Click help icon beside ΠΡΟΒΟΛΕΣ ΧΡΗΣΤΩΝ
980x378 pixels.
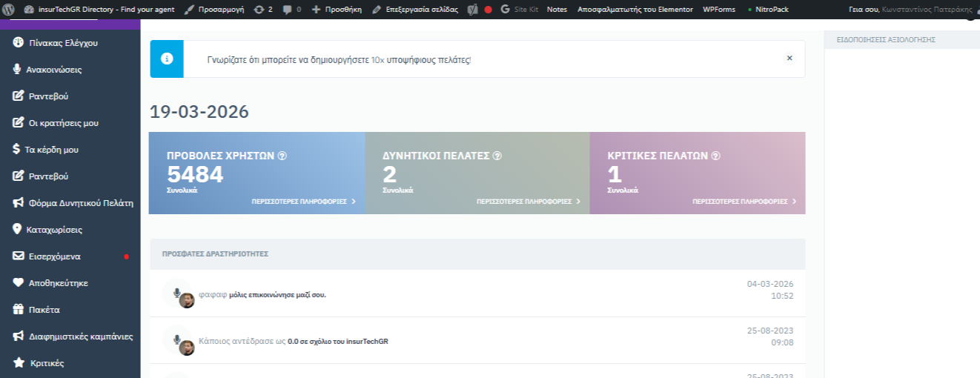282,156
